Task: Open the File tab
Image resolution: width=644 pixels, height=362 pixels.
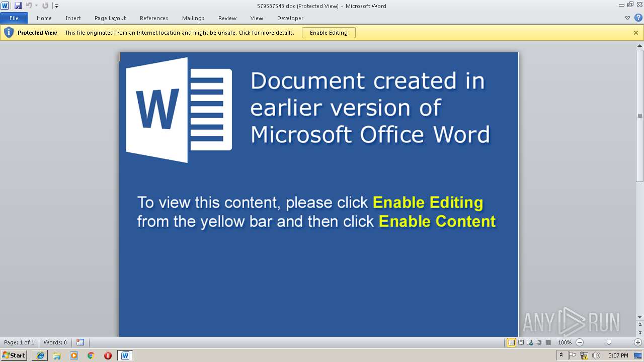Action: pyautogui.click(x=14, y=18)
